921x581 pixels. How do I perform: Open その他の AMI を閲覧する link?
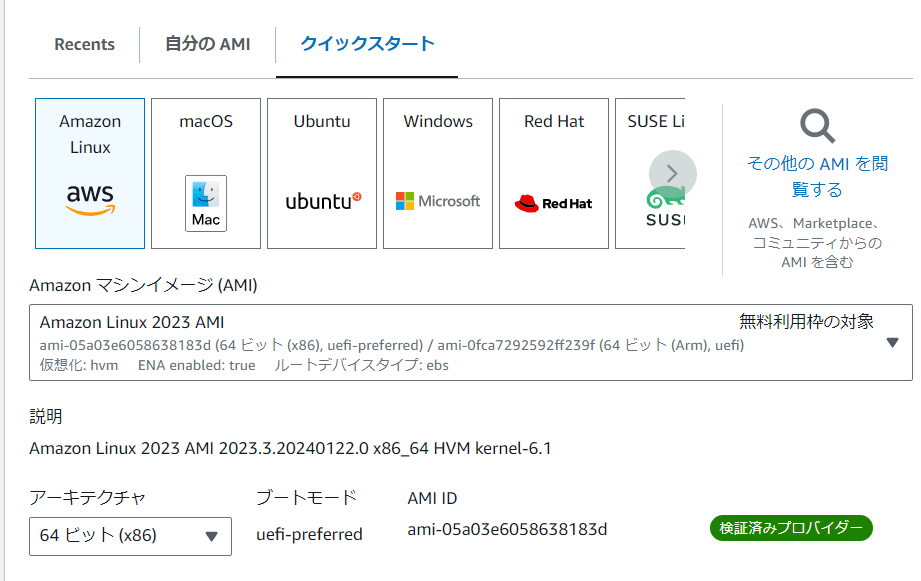(x=817, y=176)
